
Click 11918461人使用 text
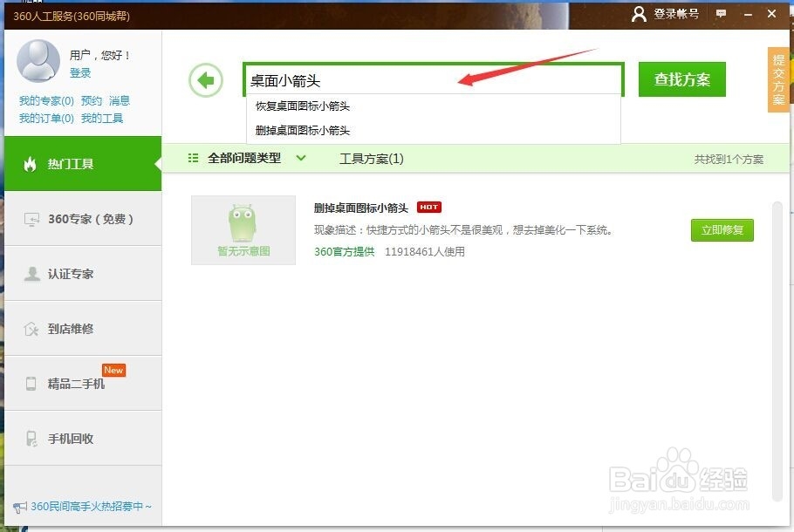coord(425,251)
